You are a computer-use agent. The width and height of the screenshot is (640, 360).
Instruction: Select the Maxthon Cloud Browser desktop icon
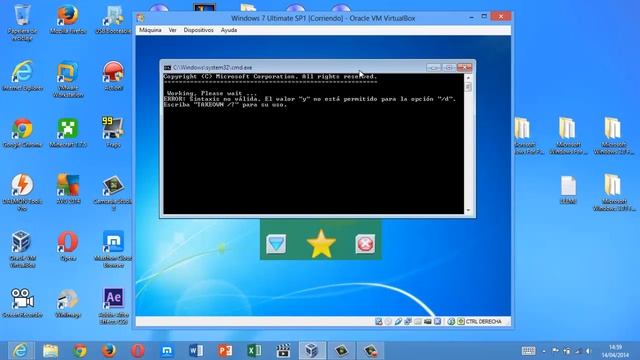point(113,249)
